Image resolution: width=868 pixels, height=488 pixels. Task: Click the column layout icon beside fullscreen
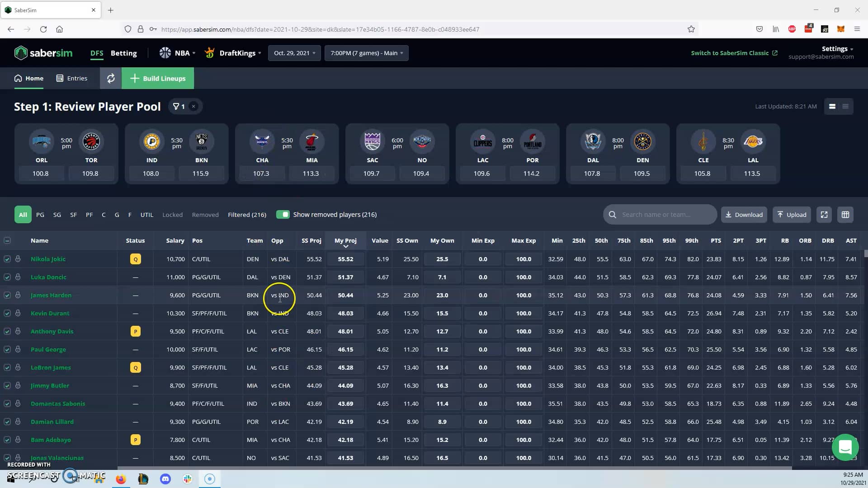tap(845, 215)
